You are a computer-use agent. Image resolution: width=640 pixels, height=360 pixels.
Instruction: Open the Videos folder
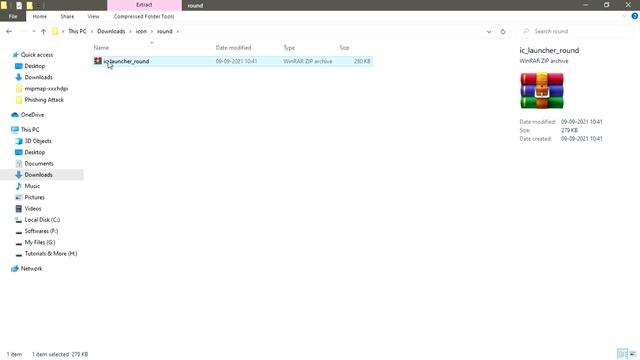click(x=33, y=209)
